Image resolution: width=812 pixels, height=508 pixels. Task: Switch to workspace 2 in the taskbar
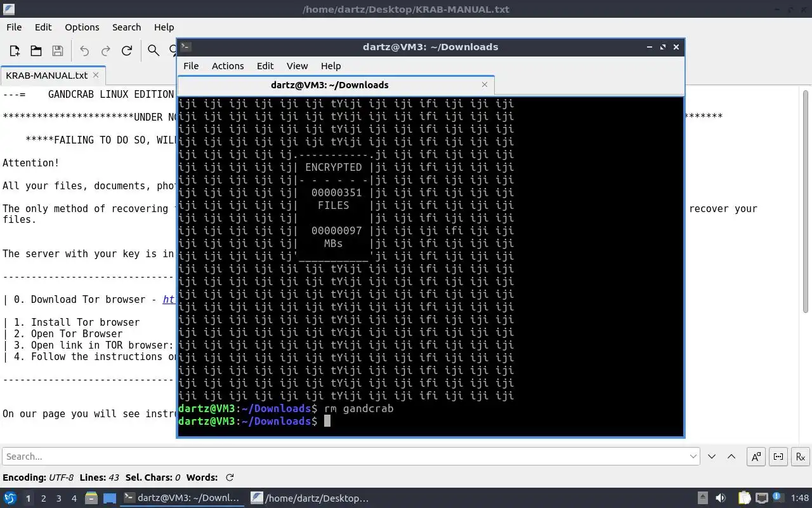pos(44,498)
